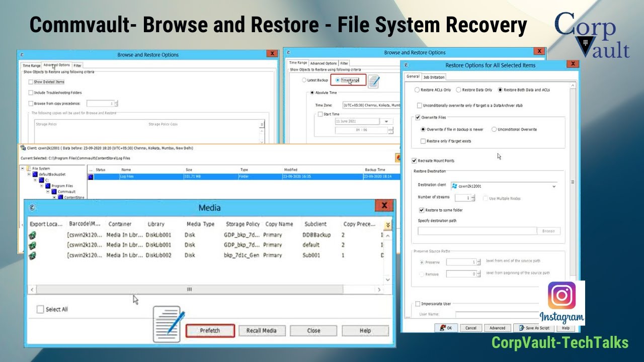Click Close button in Media window
644x362 pixels.
pyautogui.click(x=313, y=330)
